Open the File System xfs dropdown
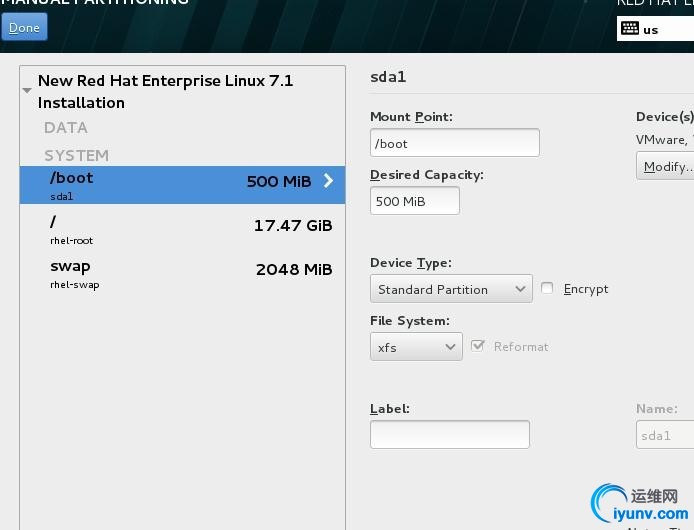 415,347
